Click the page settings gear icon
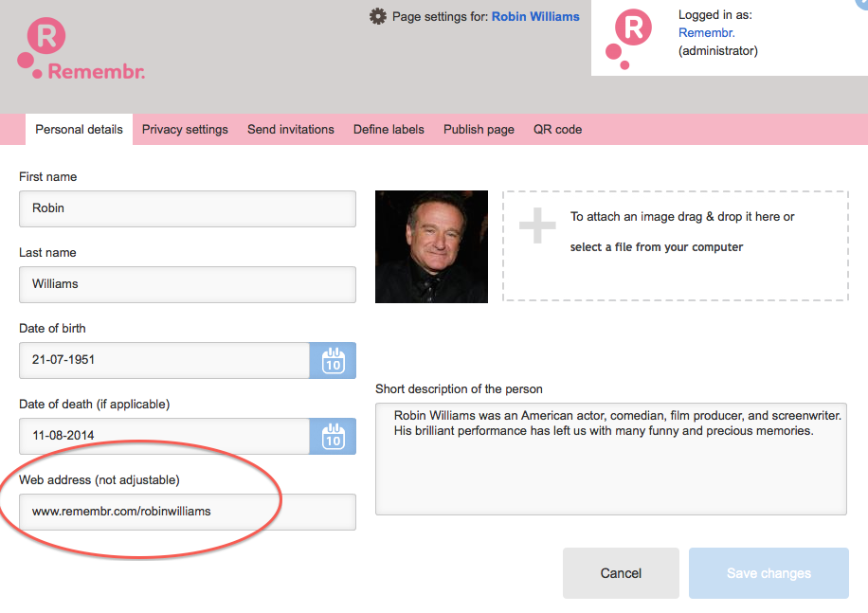 [378, 16]
